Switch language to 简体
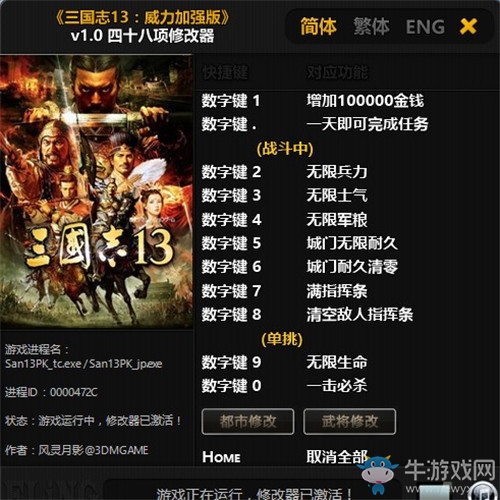Screen dimensions: 500x500 click(x=318, y=27)
